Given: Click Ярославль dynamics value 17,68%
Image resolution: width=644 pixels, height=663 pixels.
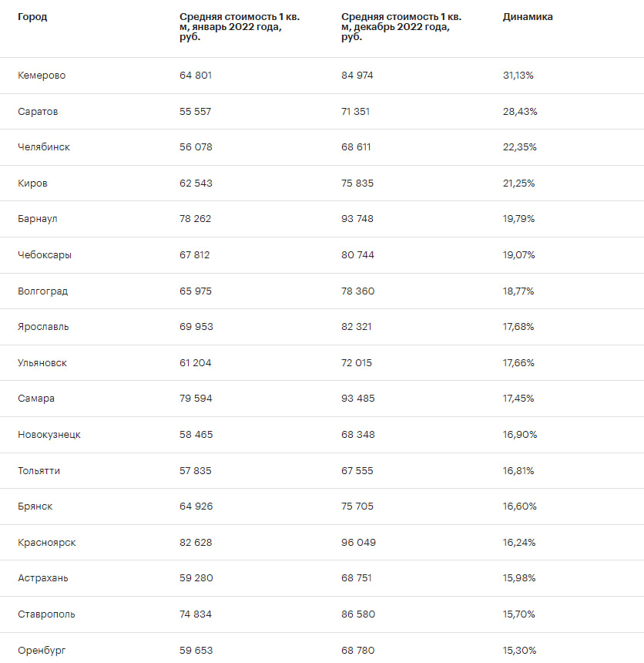Looking at the screenshot, I should point(518,326).
